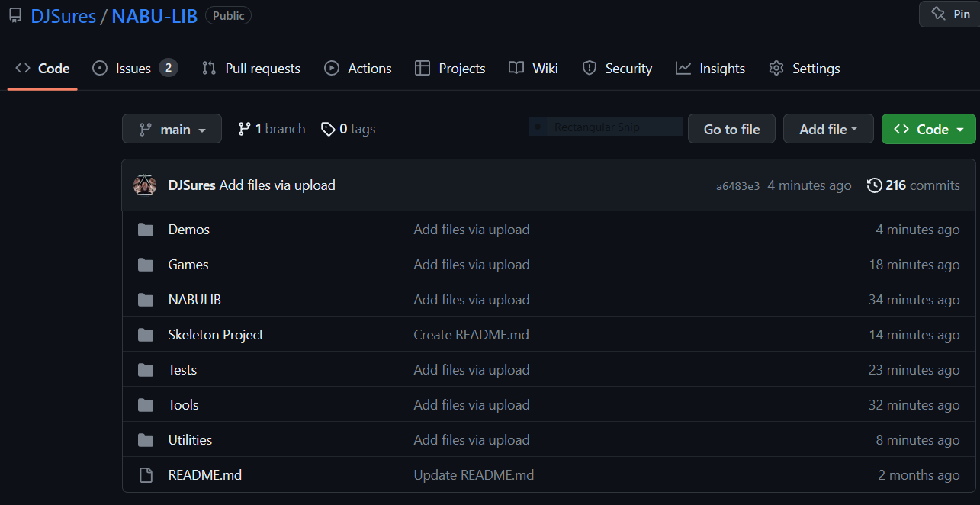
Task: Open the NABULIB folder
Action: pyautogui.click(x=194, y=300)
